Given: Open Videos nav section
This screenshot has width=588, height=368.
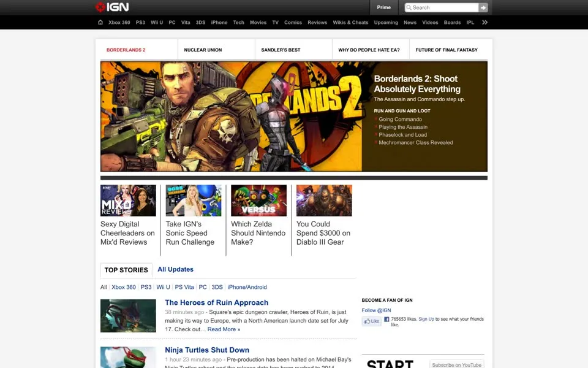Looking at the screenshot, I should (x=430, y=23).
